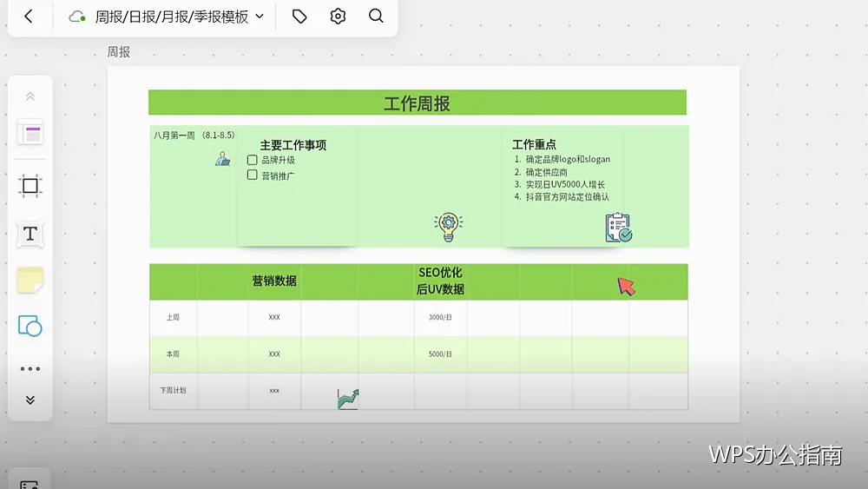Click the 八月第一周 (8.1-8.5) text
The width and height of the screenshot is (868, 489).
[194, 135]
